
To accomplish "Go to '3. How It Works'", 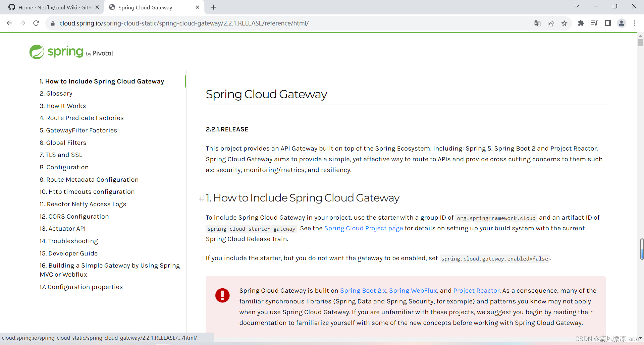I will tap(63, 106).
